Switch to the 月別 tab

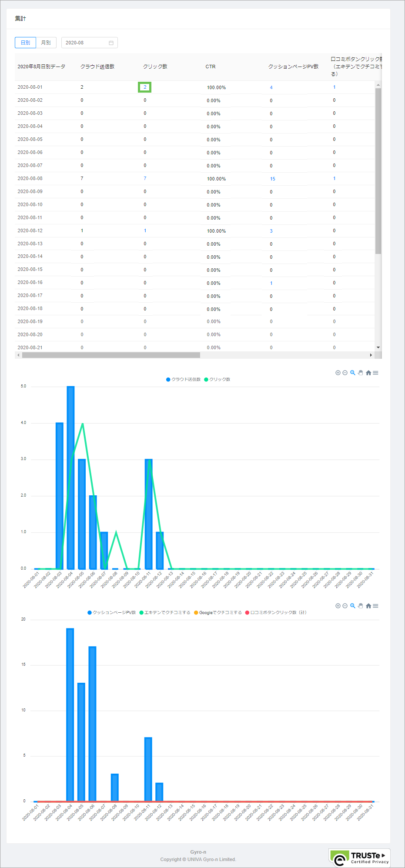[46, 43]
